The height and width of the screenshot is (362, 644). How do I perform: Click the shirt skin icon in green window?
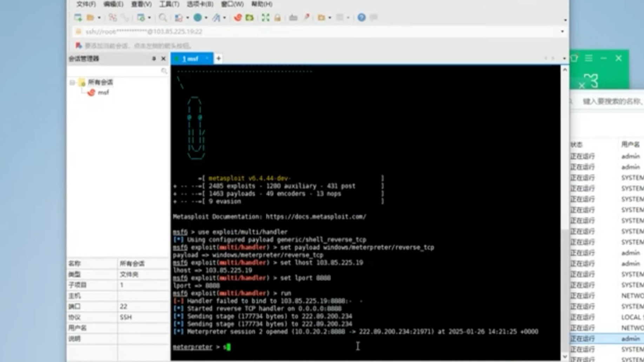point(575,58)
